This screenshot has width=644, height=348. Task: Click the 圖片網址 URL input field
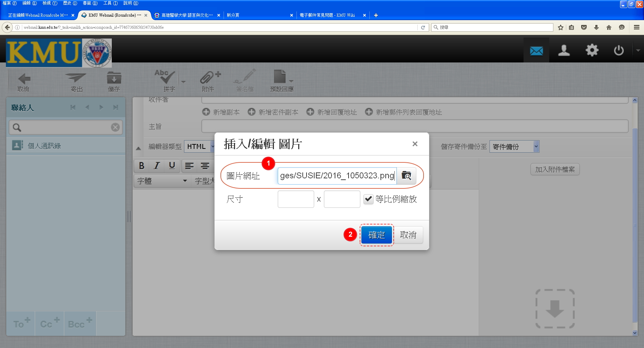(337, 176)
